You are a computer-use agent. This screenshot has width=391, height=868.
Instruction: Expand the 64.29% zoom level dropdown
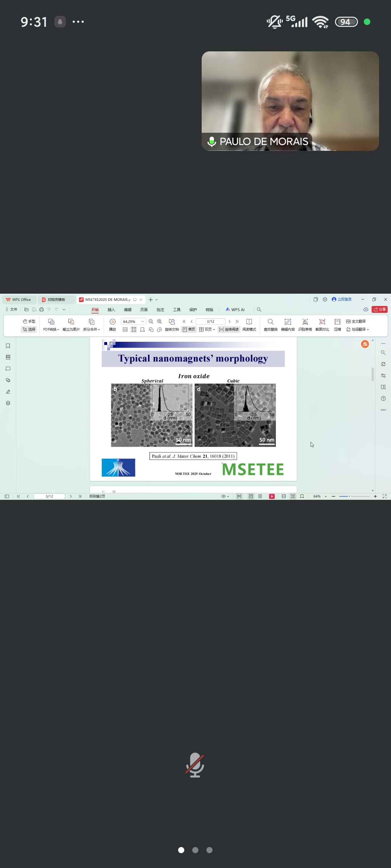pos(143,322)
